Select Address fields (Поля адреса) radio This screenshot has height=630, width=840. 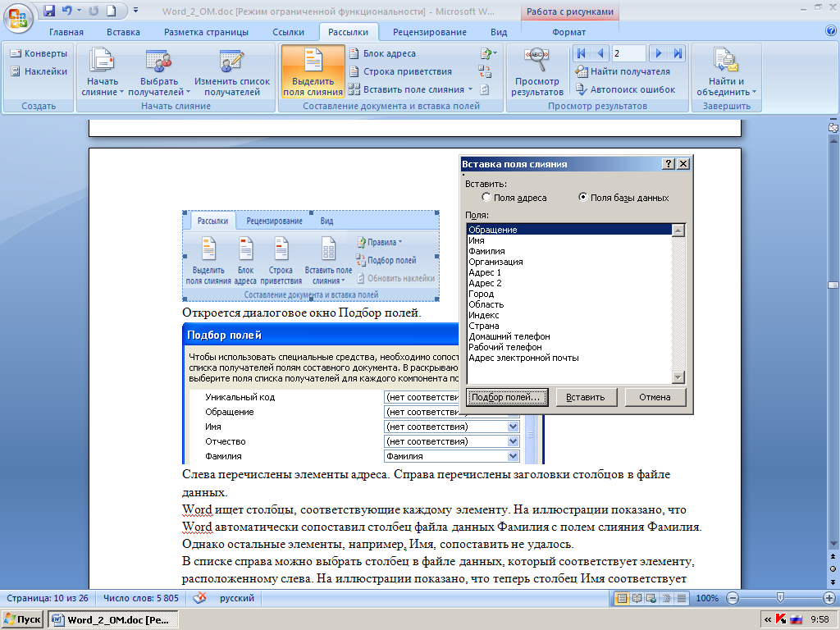tap(514, 198)
